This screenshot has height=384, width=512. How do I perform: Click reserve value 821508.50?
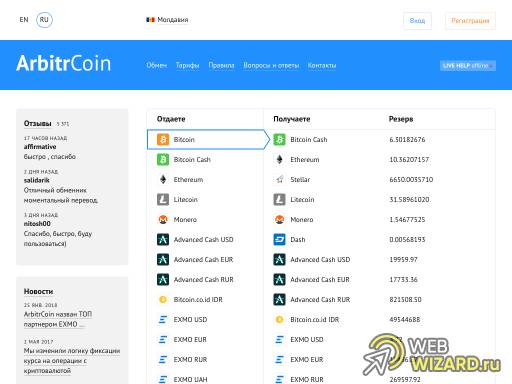tap(405, 300)
